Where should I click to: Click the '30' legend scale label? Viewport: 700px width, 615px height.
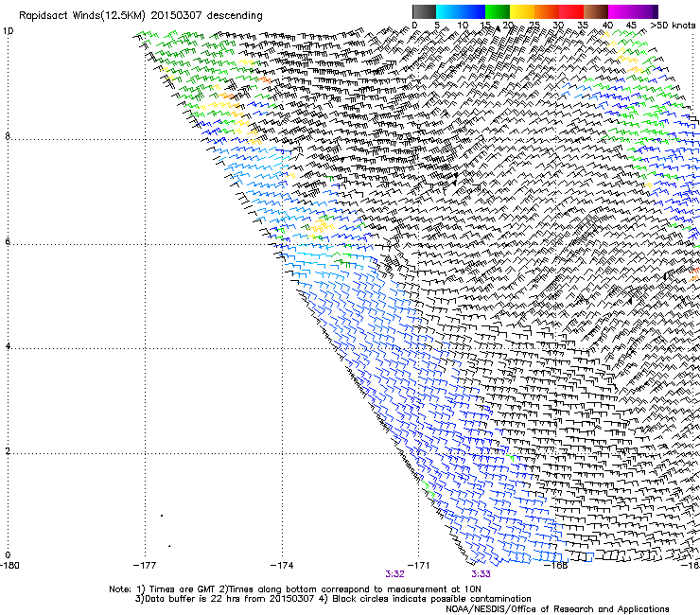558,25
